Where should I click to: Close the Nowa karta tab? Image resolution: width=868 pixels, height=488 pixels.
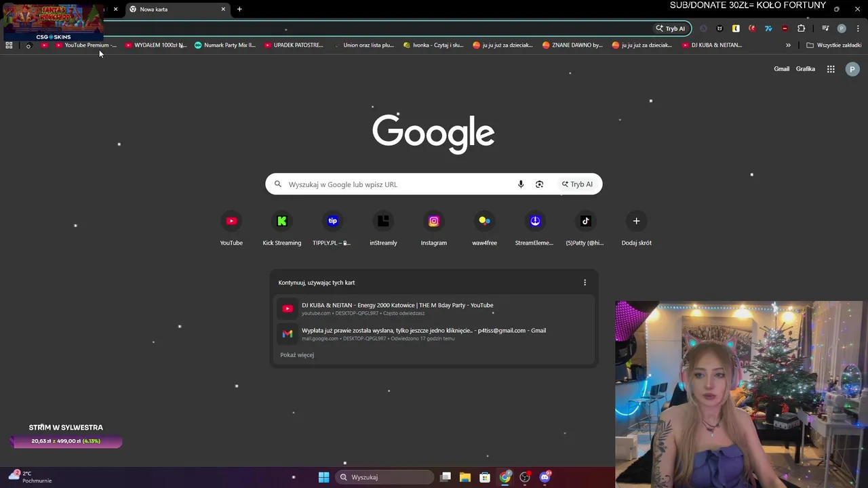click(x=223, y=9)
